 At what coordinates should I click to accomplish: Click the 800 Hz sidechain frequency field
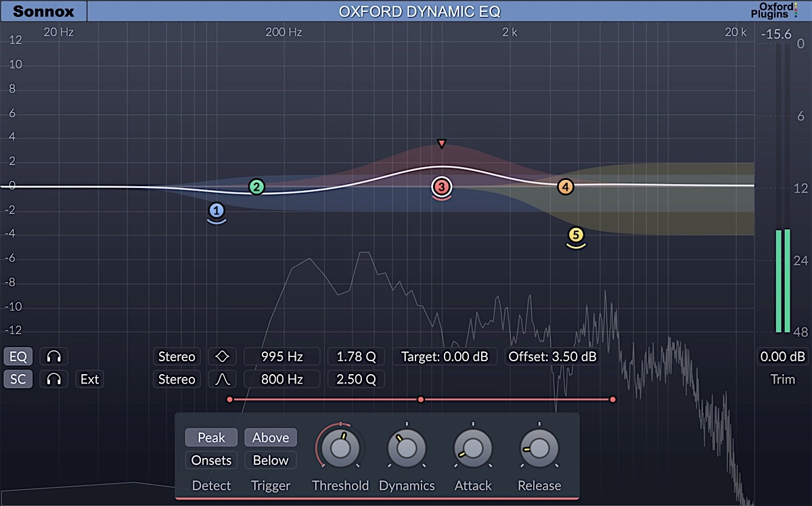[281, 379]
